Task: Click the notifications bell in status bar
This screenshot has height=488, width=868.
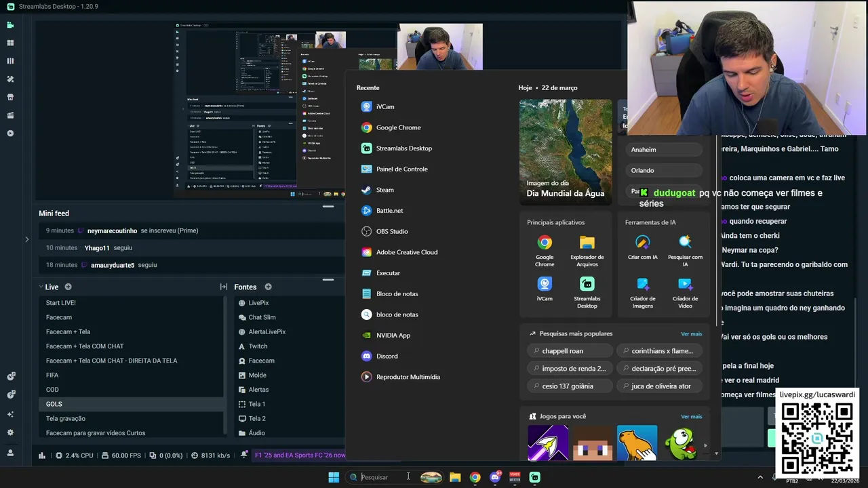Action: coord(244,455)
